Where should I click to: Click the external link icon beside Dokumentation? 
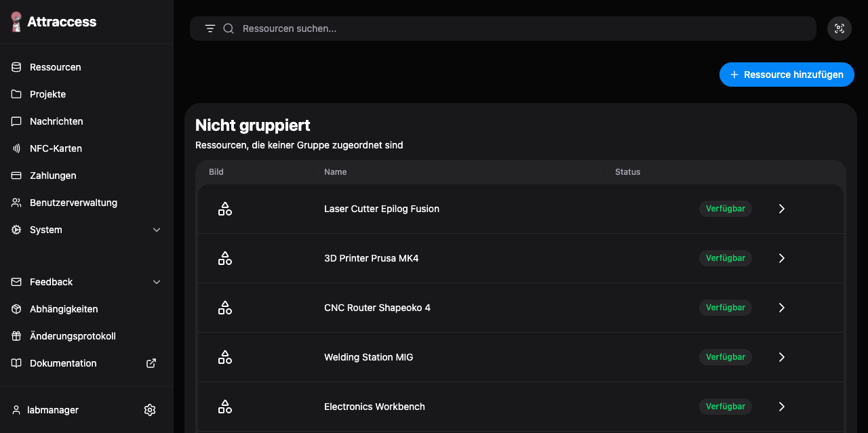pyautogui.click(x=151, y=363)
